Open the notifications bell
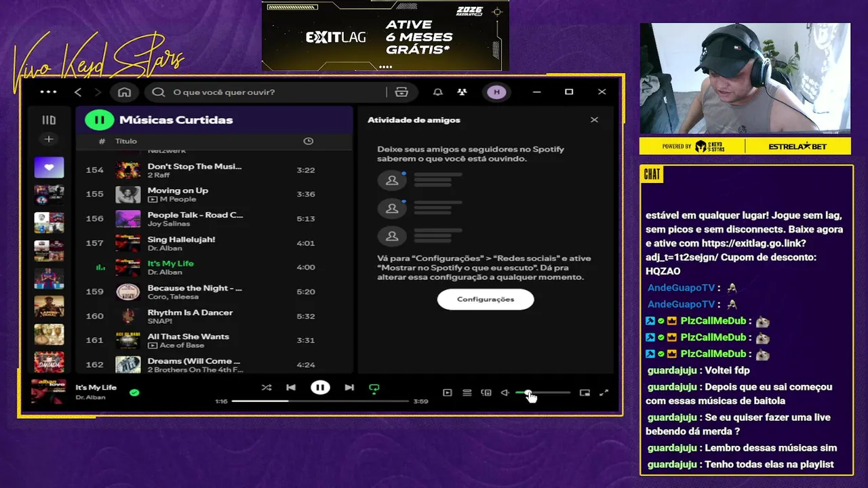Screen dimensions: 868x488 click(x=438, y=92)
